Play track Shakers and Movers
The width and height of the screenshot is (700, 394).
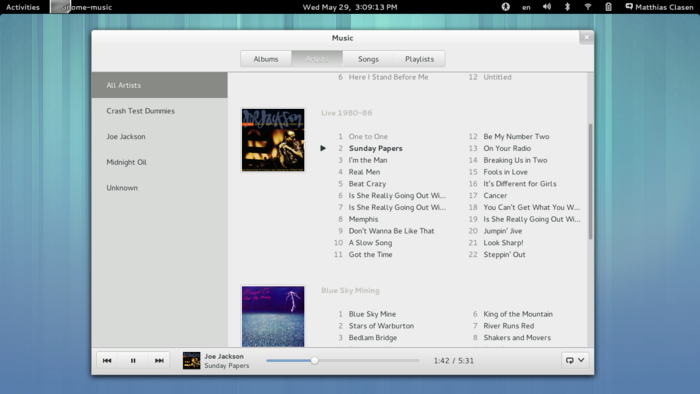(517, 338)
